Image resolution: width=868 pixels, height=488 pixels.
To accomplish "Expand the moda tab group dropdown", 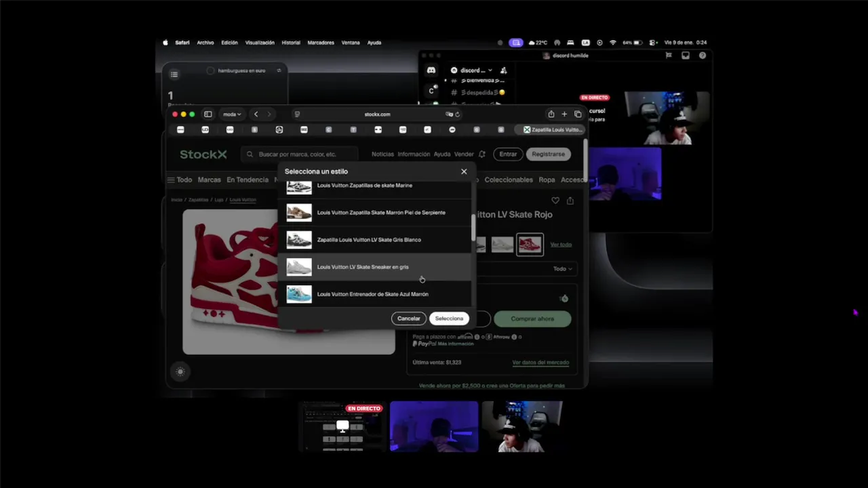I will (x=232, y=115).
